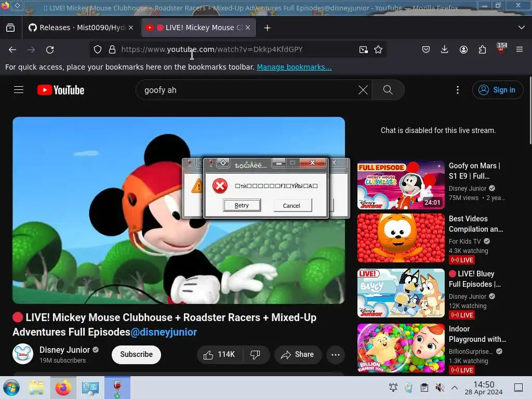Switch to Firefox in the taskbar
Image resolution: width=532 pixels, height=399 pixels.
click(x=63, y=388)
